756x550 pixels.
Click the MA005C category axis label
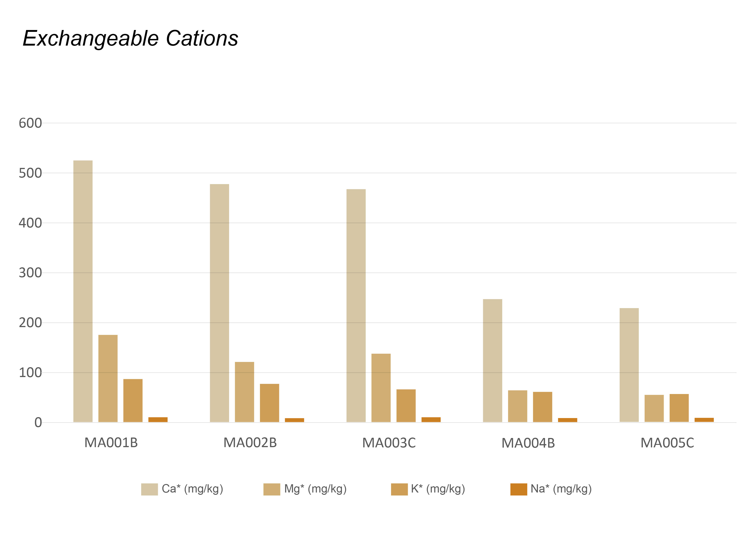(667, 443)
